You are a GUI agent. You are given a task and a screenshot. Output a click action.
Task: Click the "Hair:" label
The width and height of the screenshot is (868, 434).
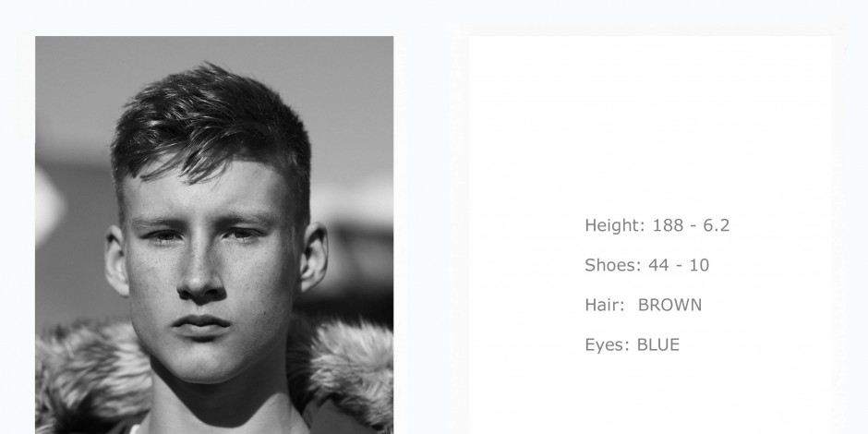(x=604, y=305)
